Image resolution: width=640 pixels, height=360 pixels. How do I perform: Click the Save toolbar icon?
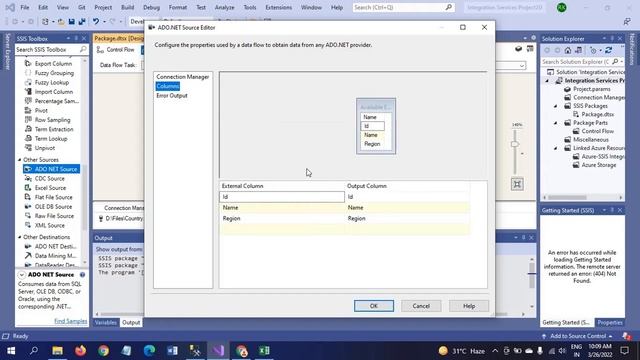click(x=71, y=22)
